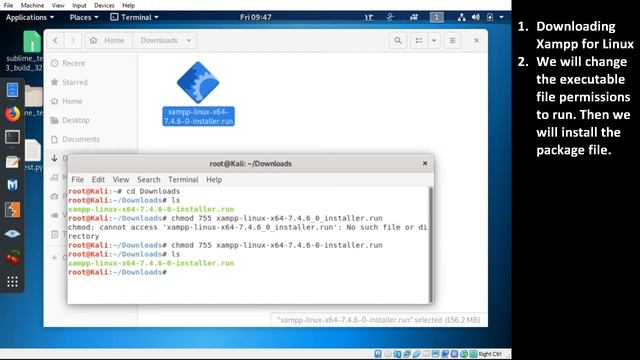Click the xampp-linux-x64 installer file name
This screenshot has height=360, width=640.
pyautogui.click(x=198, y=116)
